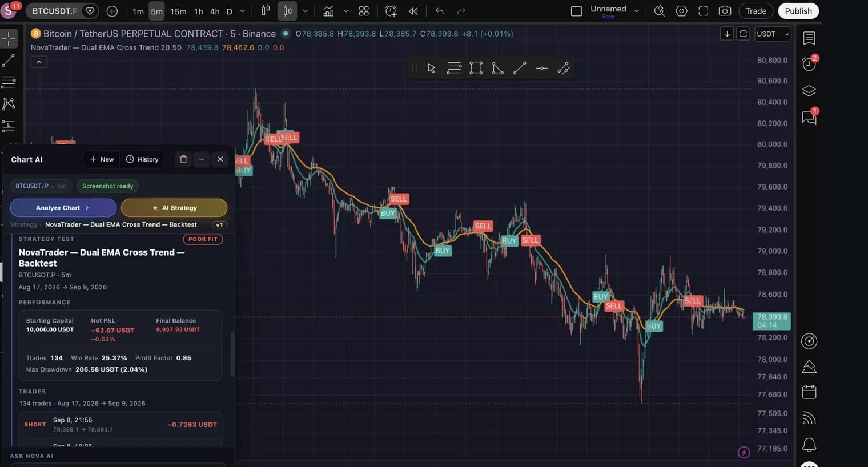Screen dimensions: 868x467
Task: Undo the last chart action
Action: [439, 11]
